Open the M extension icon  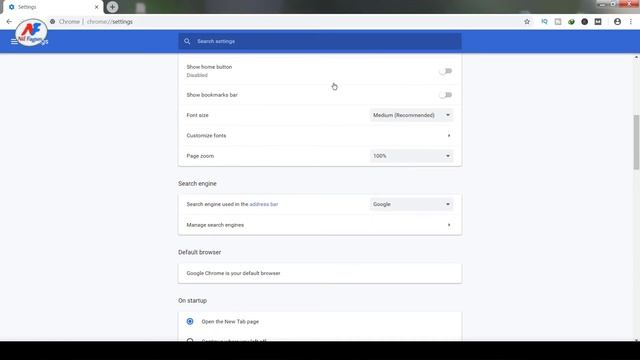(598, 22)
